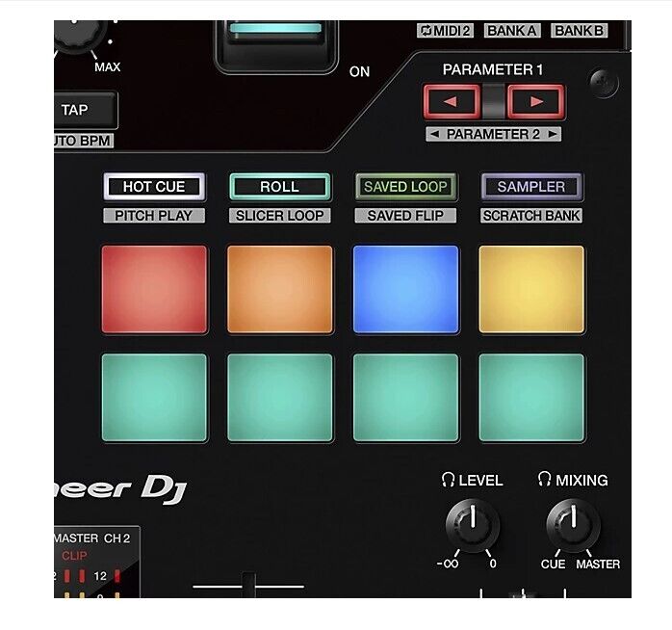Viewport: 672px width, 630px height.
Task: Click Parameter 1 left arrow button
Action: [452, 102]
